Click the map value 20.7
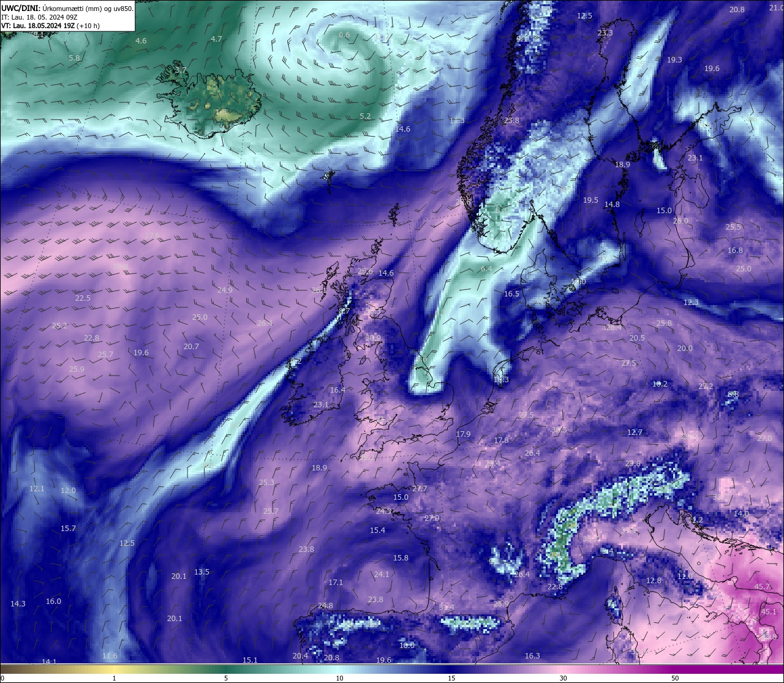This screenshot has width=784, height=683. pyautogui.click(x=191, y=346)
